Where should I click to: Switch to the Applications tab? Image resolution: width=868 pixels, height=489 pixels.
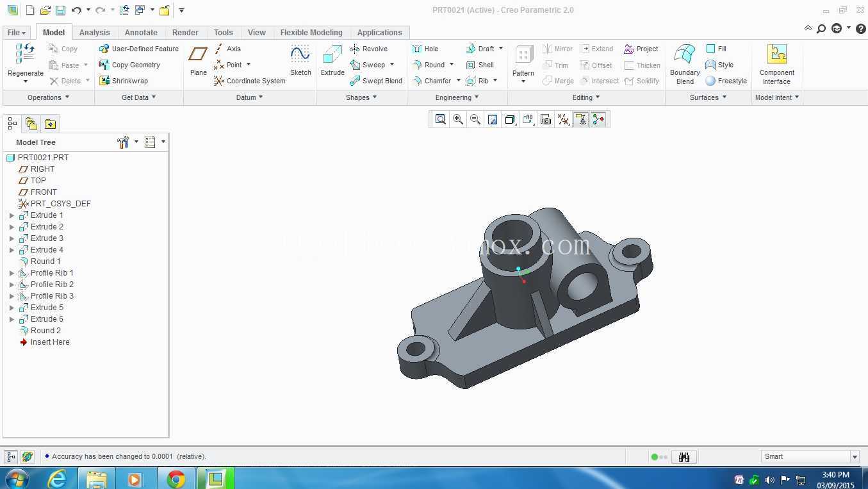(380, 33)
